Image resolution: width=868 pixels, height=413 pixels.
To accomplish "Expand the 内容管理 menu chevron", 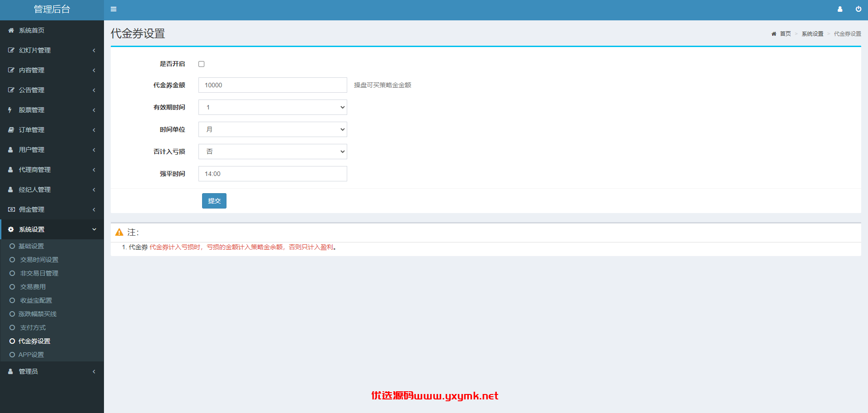I will point(94,70).
